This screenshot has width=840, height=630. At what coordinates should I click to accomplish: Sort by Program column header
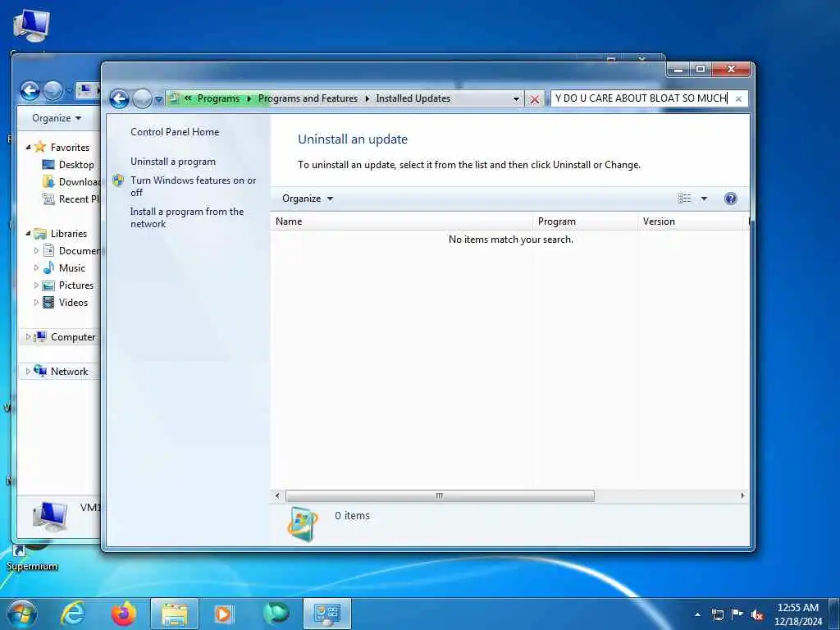click(x=585, y=221)
